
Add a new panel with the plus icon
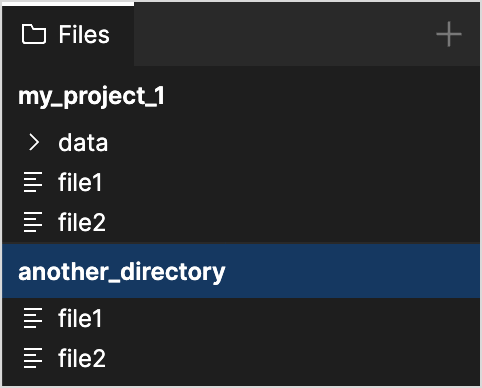[449, 34]
